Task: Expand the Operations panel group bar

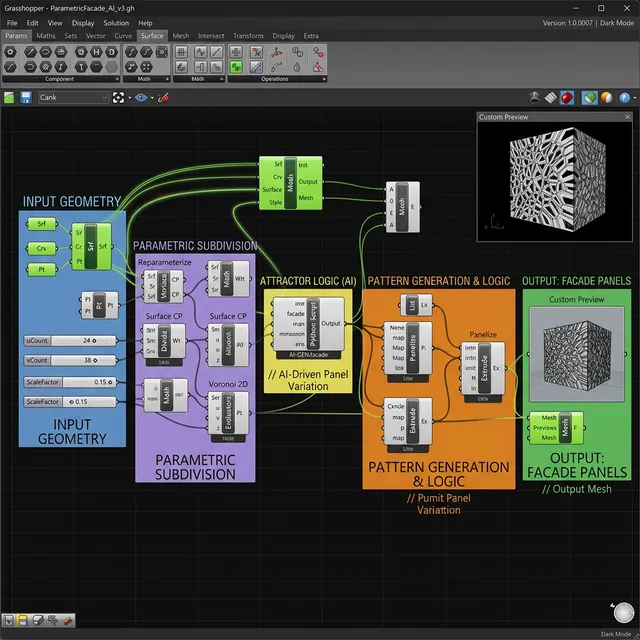Action: [273, 78]
